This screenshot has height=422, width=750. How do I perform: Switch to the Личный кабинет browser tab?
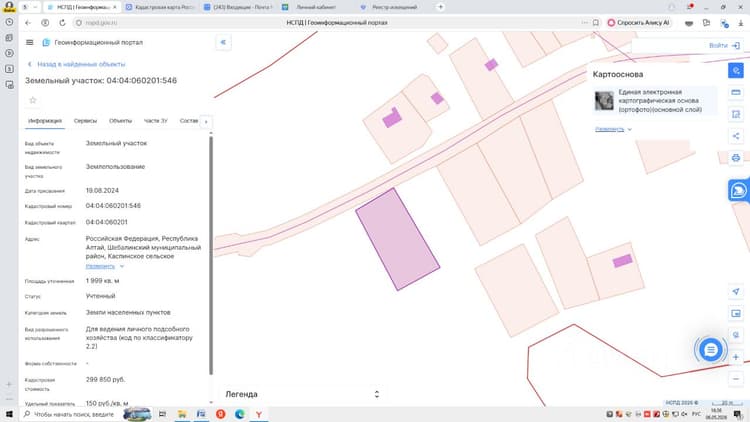click(316, 7)
